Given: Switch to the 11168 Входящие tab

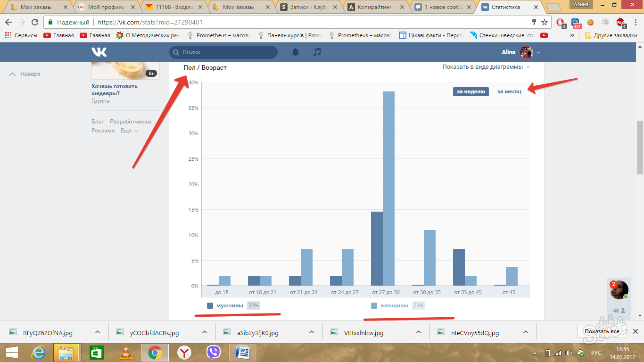Looking at the screenshot, I should (x=173, y=7).
